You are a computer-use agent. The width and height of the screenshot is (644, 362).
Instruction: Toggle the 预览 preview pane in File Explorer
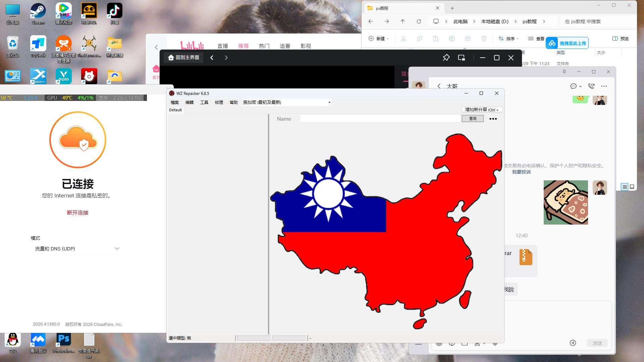click(621, 39)
